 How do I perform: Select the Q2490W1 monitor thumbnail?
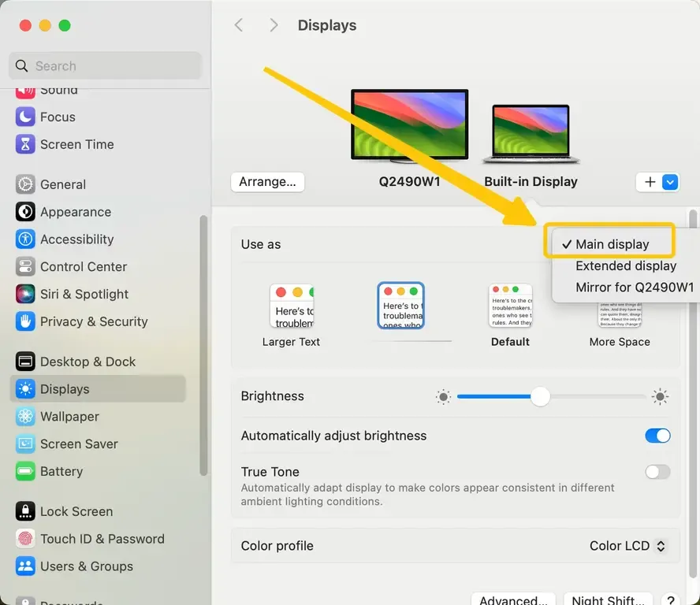coord(409,126)
